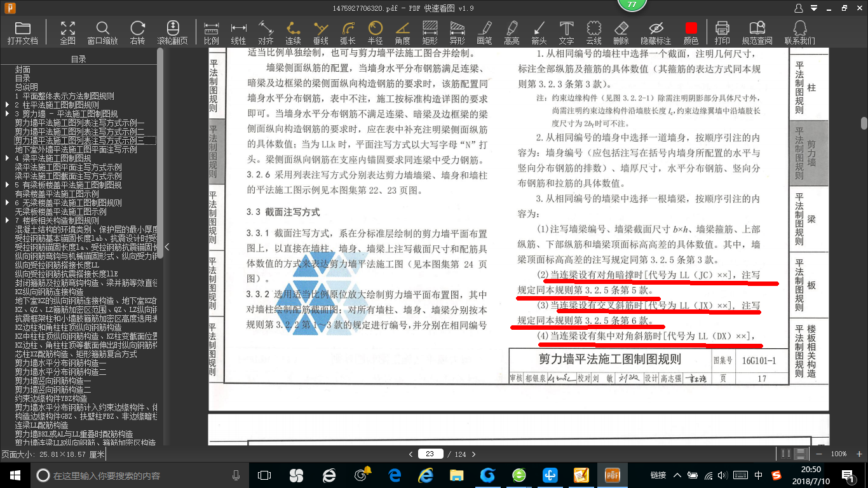The image size is (868, 488).
Task: Collapse the outline panel with side arrow
Action: point(166,247)
